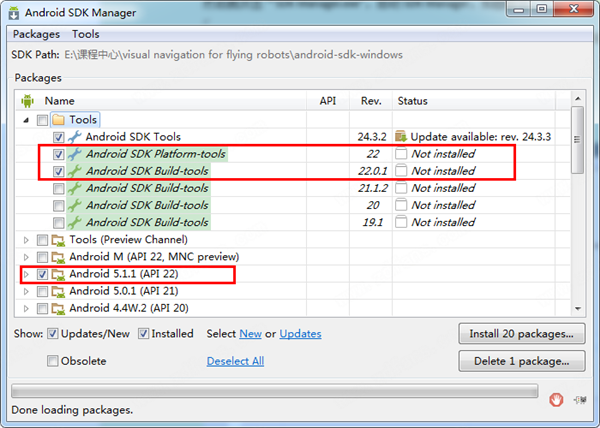The image size is (600, 428).
Task: Expand the Android 5.1.1 (API 22) node
Action: click(26, 274)
